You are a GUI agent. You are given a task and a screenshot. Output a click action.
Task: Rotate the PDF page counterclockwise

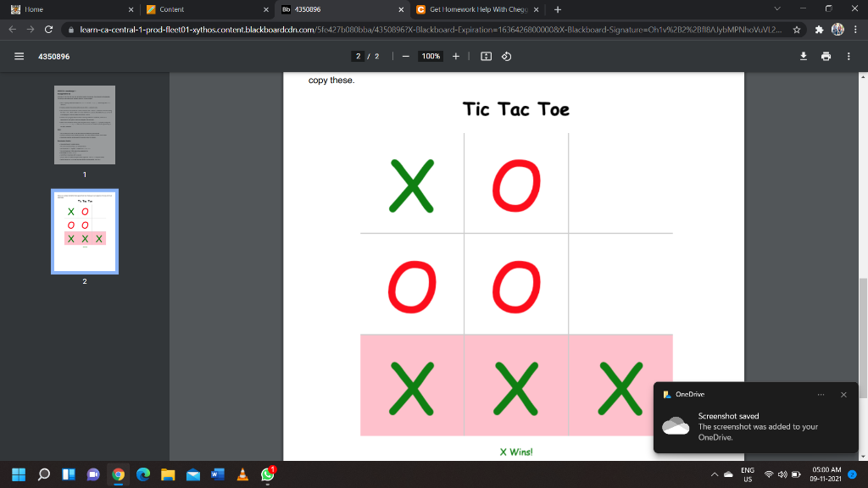[x=508, y=57]
